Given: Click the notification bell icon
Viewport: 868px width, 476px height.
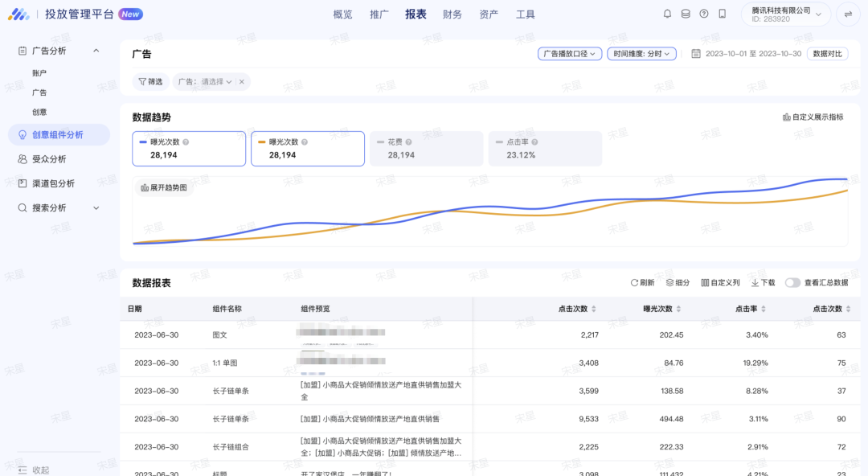Looking at the screenshot, I should [x=667, y=14].
